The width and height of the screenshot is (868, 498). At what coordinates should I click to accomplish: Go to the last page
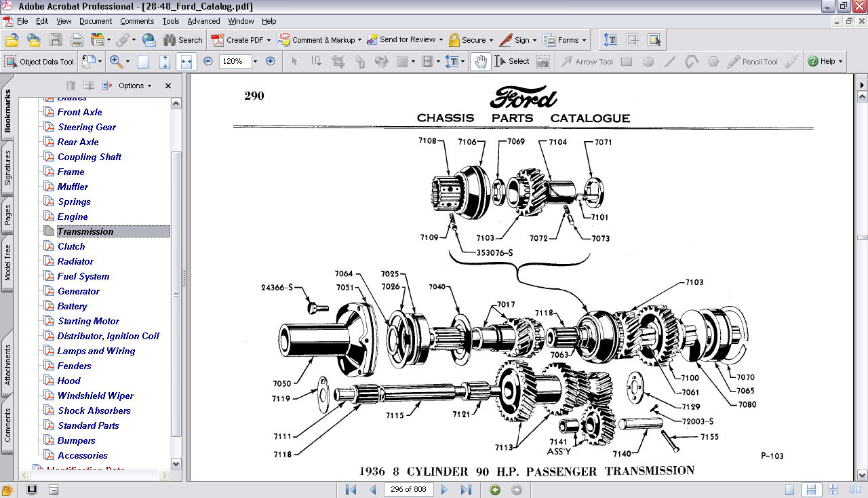tap(467, 489)
